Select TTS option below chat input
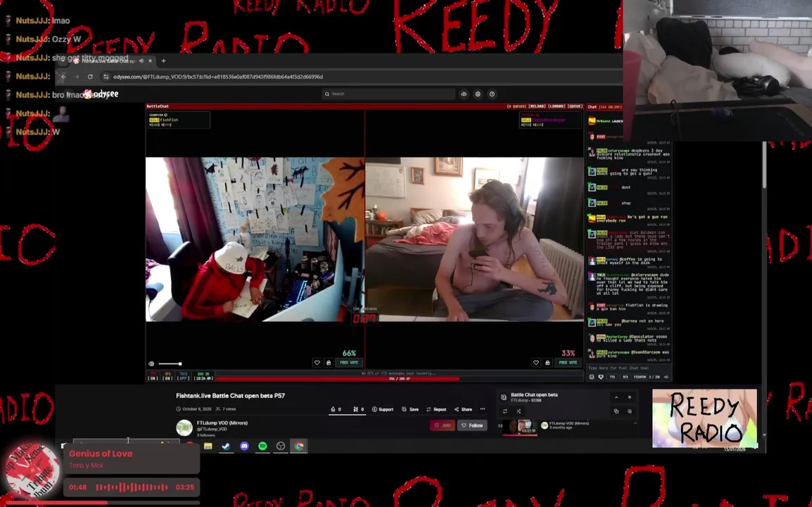Image resolution: width=812 pixels, height=507 pixels. click(612, 377)
